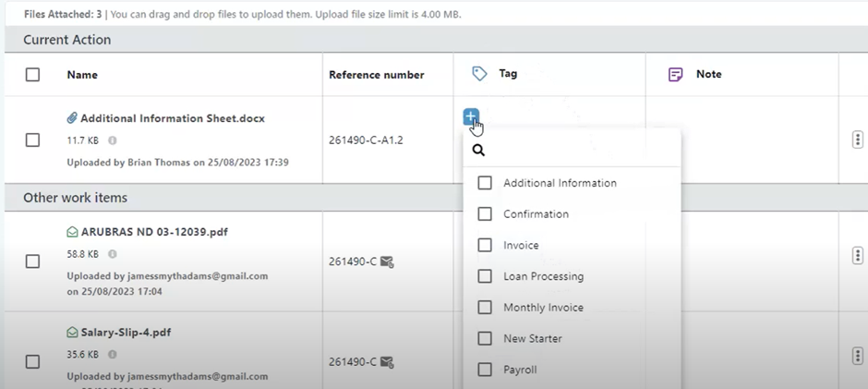Click the Tag column header
The image size is (868, 389).
tap(508, 74)
